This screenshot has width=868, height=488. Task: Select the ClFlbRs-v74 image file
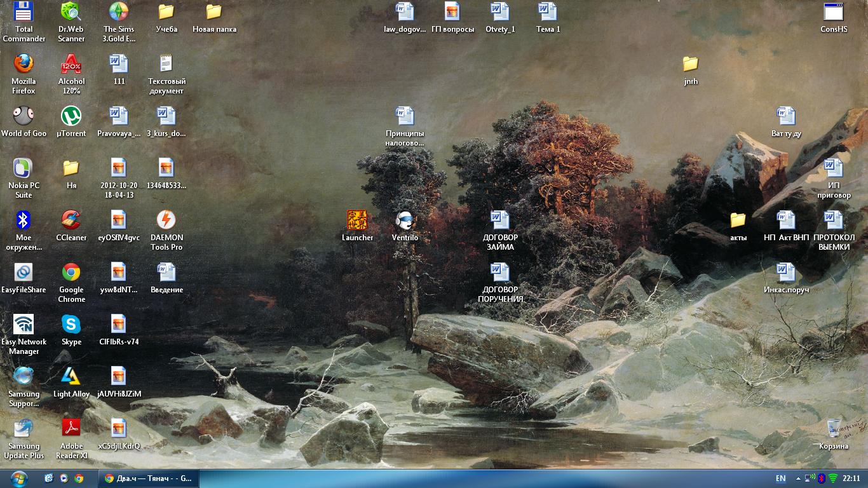tap(119, 330)
